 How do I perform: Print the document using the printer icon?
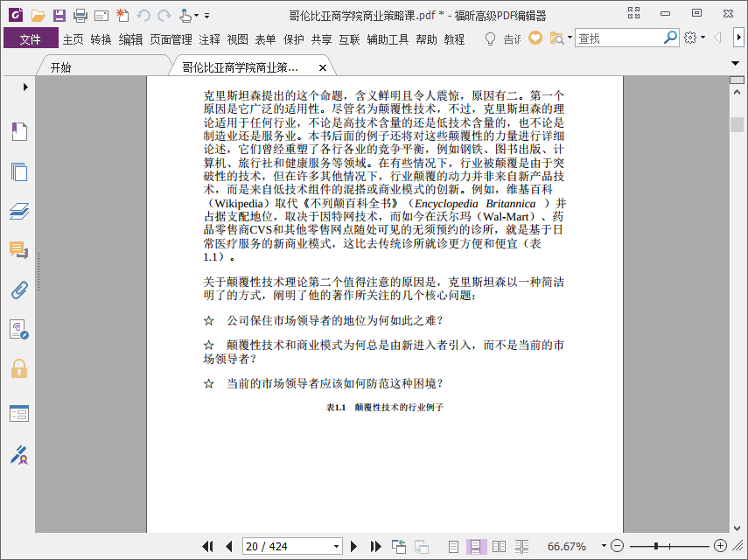tap(80, 16)
